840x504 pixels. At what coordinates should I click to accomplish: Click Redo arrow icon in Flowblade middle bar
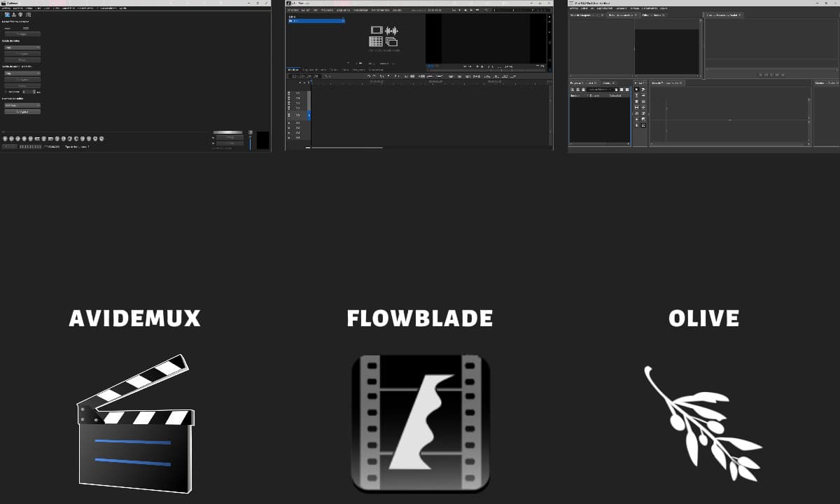coord(374,76)
